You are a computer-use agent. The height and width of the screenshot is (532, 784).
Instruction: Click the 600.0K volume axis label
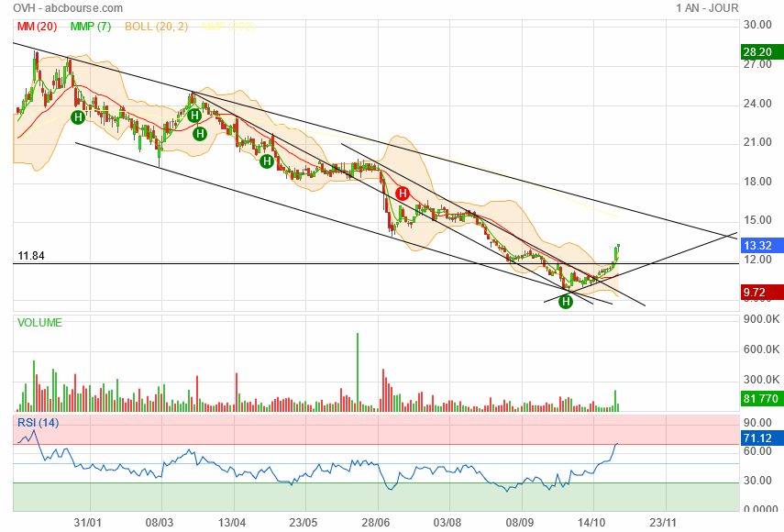[x=761, y=349]
